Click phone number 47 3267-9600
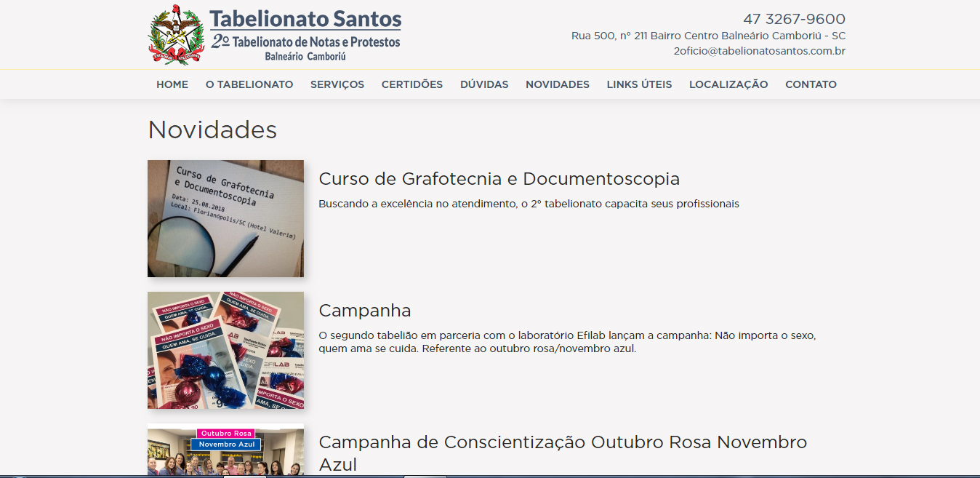Screen dimensions: 980x478 (794, 19)
